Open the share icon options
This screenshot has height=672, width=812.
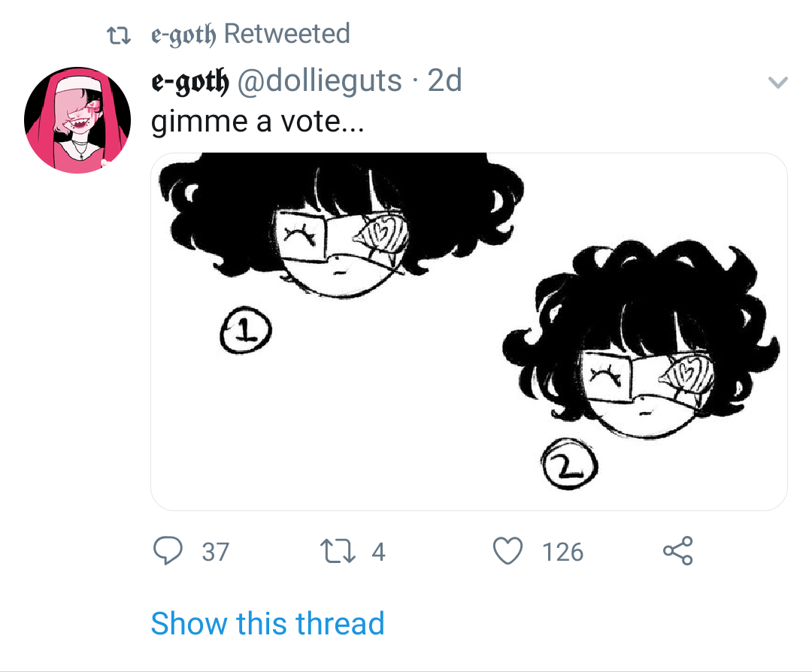[677, 552]
